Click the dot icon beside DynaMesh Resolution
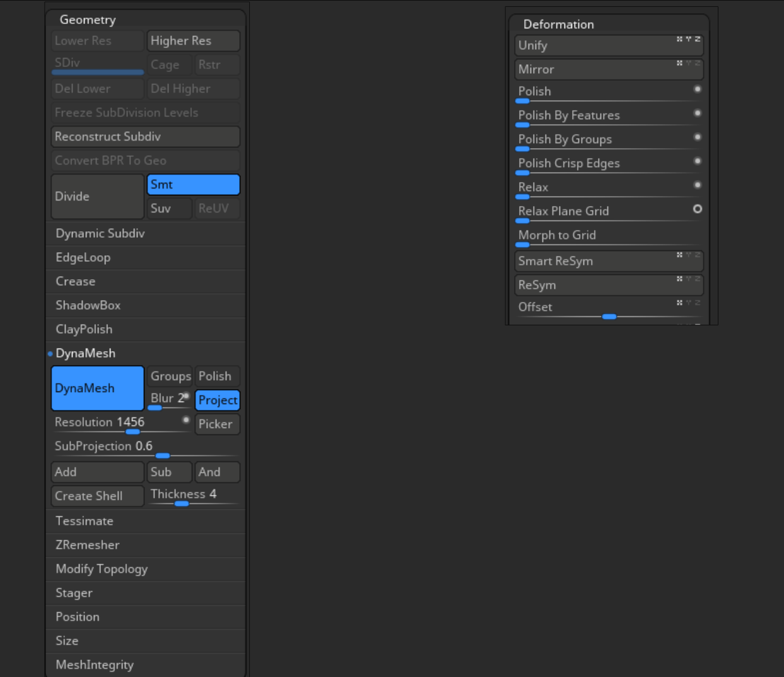Screen dimensions: 784x677 click(186, 420)
